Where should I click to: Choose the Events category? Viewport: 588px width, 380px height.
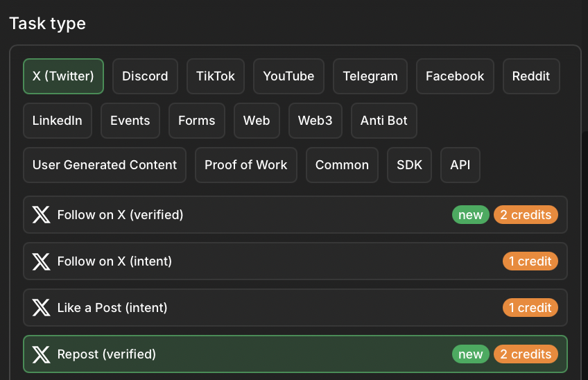click(x=130, y=121)
